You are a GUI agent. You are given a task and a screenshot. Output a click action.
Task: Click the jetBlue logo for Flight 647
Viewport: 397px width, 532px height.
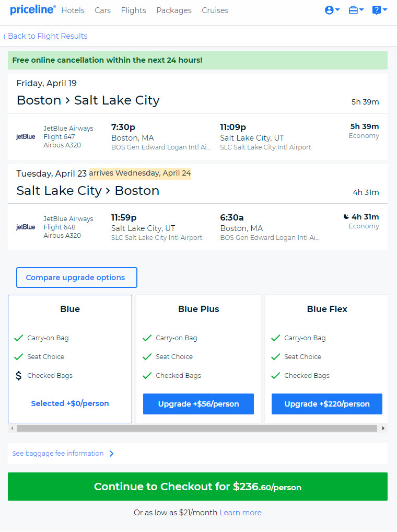click(26, 137)
